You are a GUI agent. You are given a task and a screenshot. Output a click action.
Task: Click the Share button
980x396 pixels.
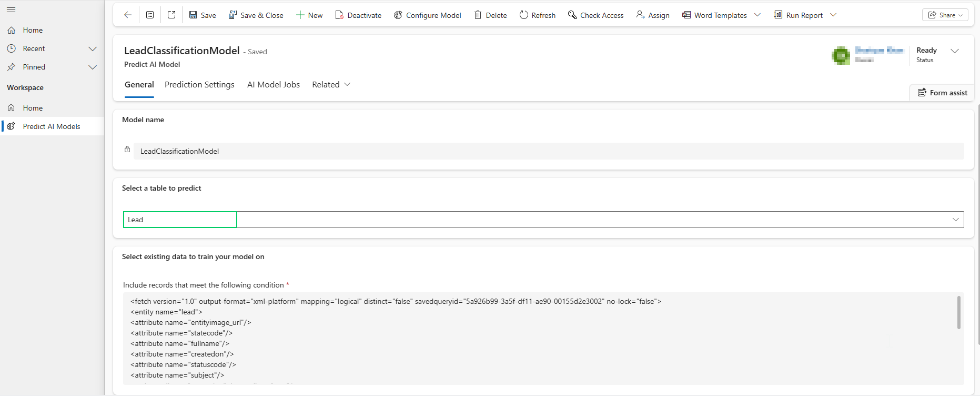coord(945,15)
